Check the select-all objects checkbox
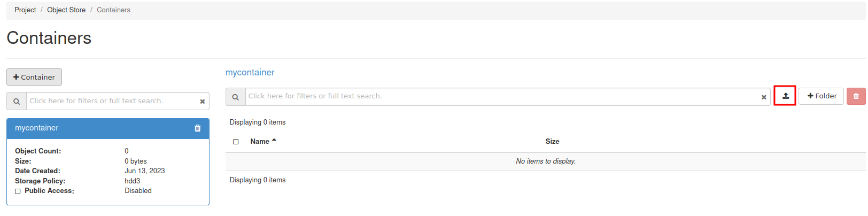868x216 pixels. pyautogui.click(x=236, y=142)
